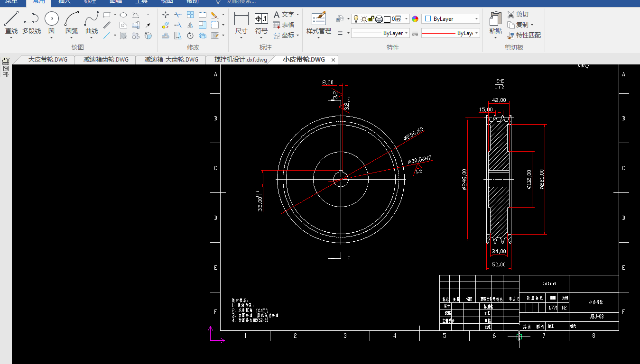Screen dimensions: 640x364
Task: Switch to 大皮带轮.DWG document tab
Action: click(x=47, y=60)
